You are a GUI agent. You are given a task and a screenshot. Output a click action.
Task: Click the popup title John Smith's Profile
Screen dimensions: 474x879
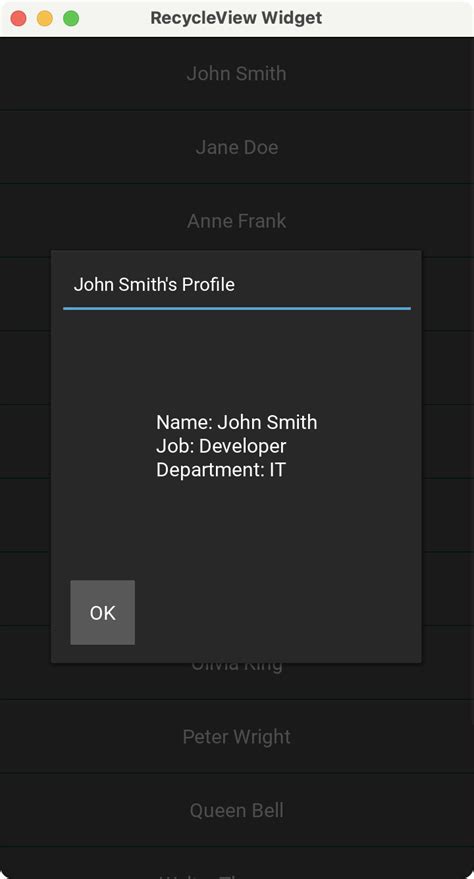point(154,284)
